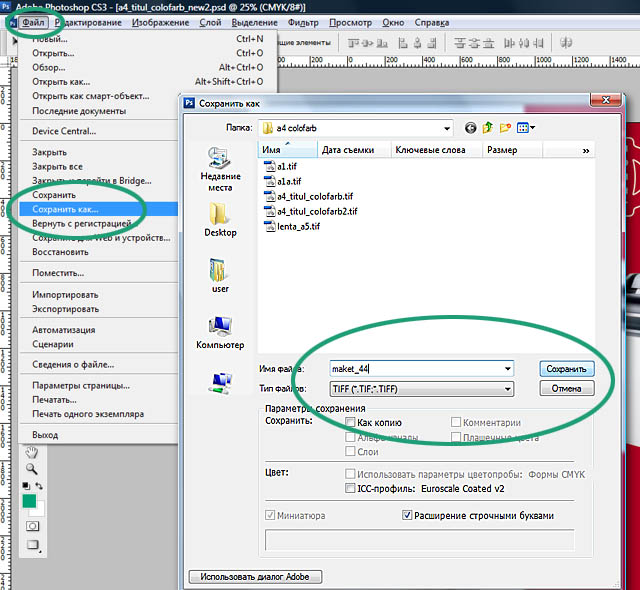The height and width of the screenshot is (590, 640).
Task: Uncheck 'Расширение строчными буквами' checkbox
Action: [407, 515]
